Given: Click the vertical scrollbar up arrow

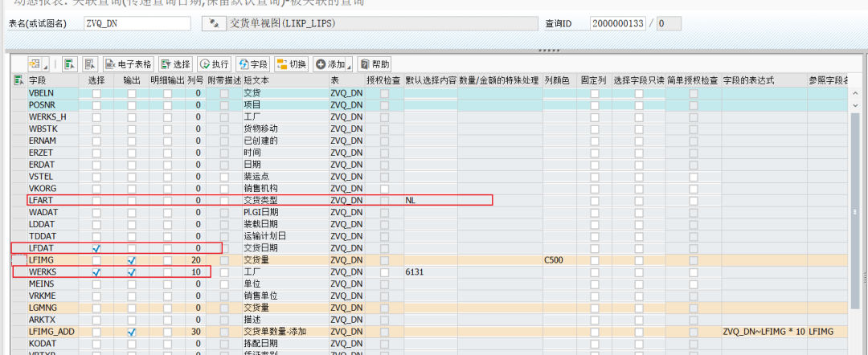Looking at the screenshot, I should point(857,93).
